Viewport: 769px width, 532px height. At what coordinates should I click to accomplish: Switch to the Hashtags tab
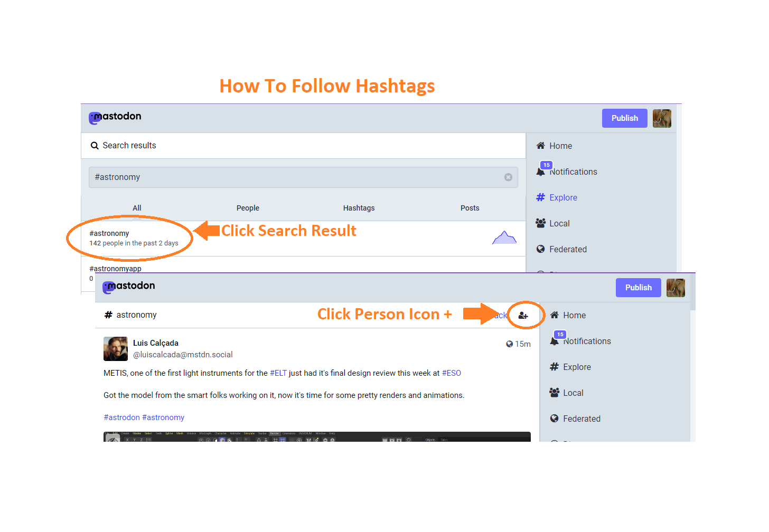click(359, 208)
